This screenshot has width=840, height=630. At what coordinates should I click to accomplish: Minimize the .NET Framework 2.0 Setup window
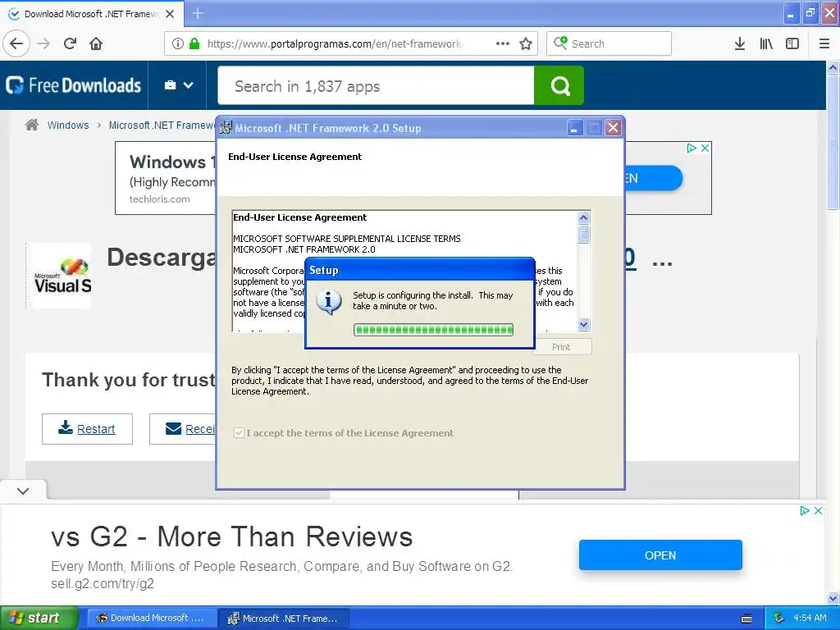(574, 128)
